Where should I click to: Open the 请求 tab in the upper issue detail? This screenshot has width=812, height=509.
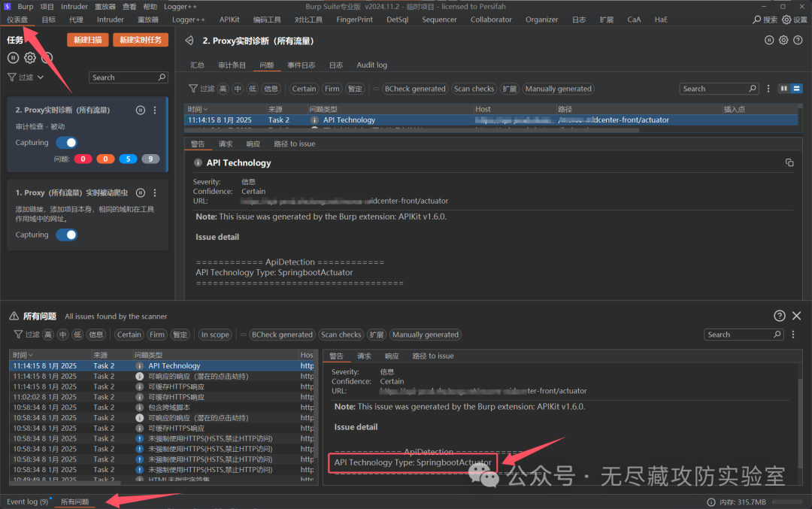(226, 144)
